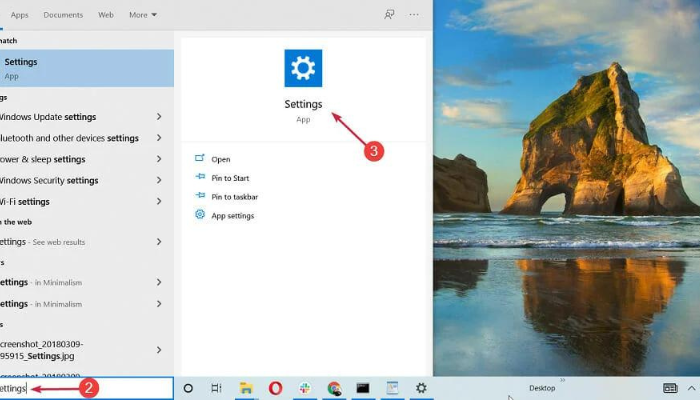Image resolution: width=700 pixels, height=400 pixels.
Task: Expand the Desktop toolbar chevron
Action: (562, 380)
